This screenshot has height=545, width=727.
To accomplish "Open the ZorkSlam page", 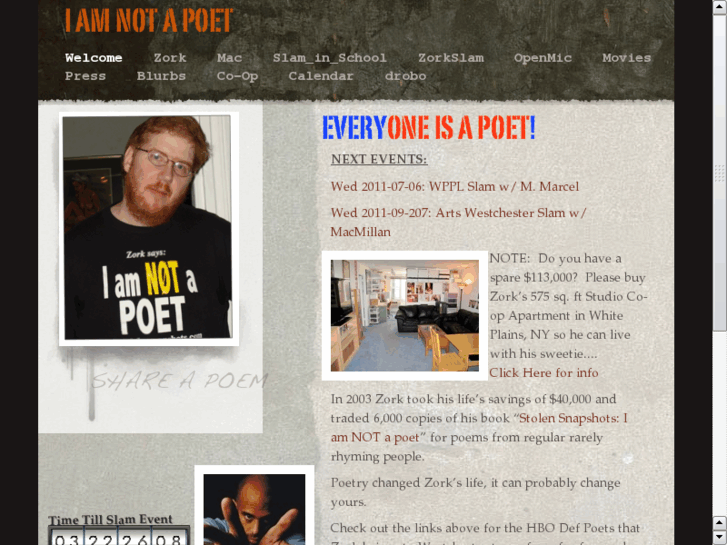I will point(451,58).
